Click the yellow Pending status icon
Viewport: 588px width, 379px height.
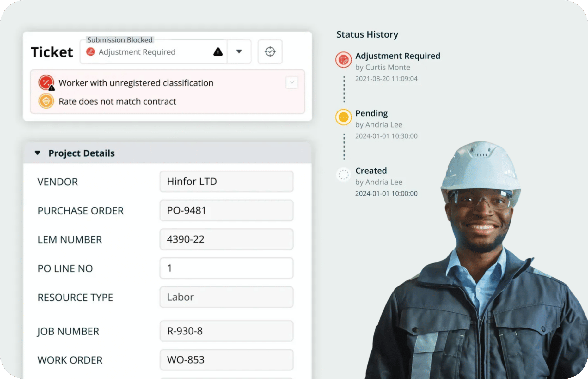coord(344,117)
